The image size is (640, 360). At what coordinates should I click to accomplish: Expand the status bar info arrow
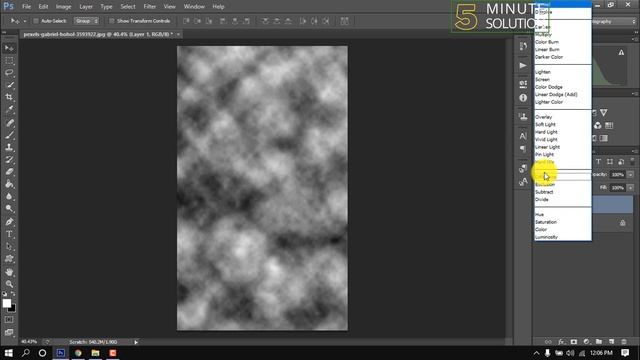(x=136, y=342)
